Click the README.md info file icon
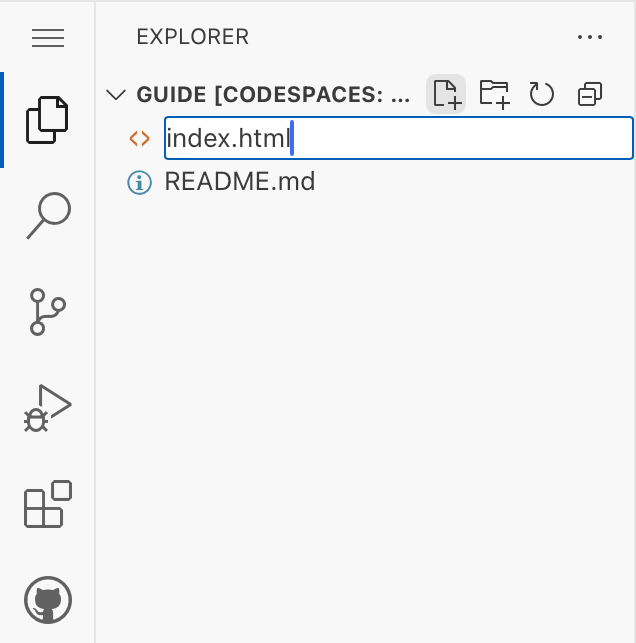Screen dimensions: 636x643 tap(139, 182)
